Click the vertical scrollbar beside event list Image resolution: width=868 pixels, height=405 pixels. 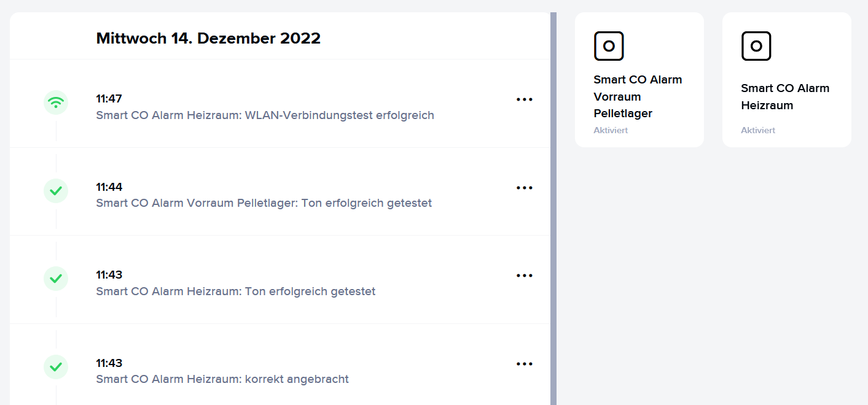click(x=553, y=209)
